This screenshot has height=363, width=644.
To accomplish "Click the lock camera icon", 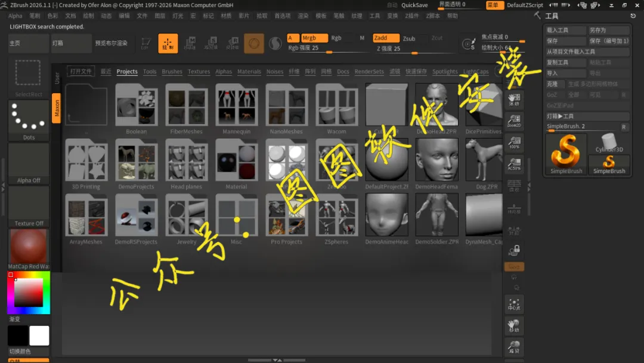I will 514,250.
